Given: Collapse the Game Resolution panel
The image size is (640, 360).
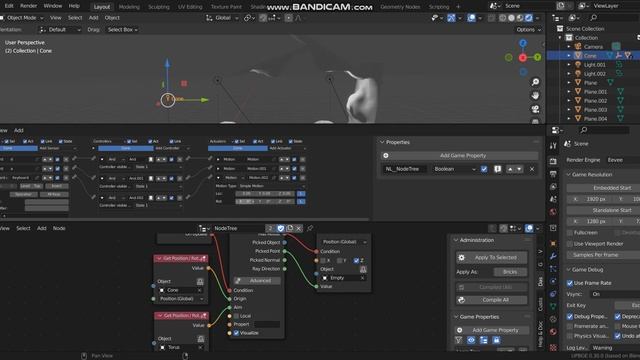Looking at the screenshot, I should pyautogui.click(x=569, y=174).
